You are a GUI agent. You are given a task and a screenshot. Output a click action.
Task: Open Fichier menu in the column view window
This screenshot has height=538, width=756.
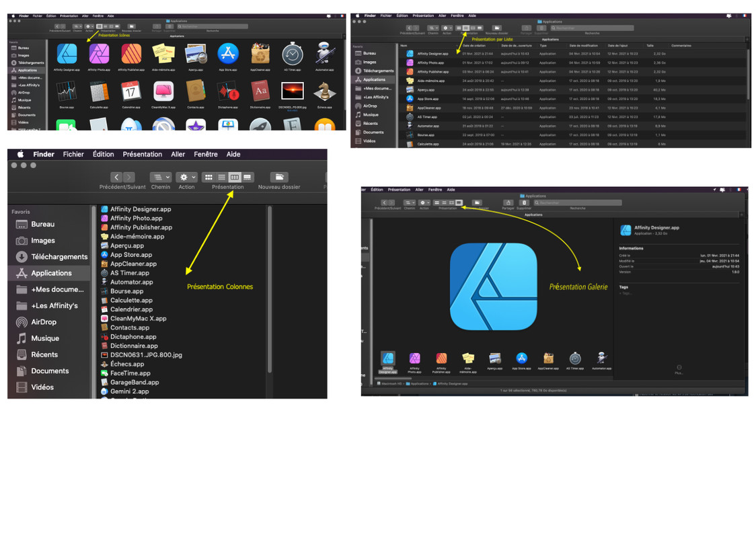(73, 154)
